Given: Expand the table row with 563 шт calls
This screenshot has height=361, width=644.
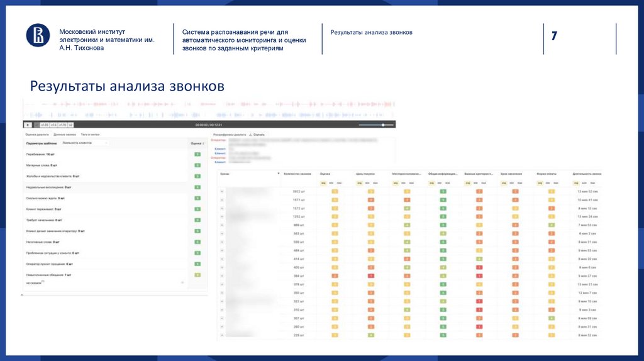Looking at the screenshot, I should point(222,234).
